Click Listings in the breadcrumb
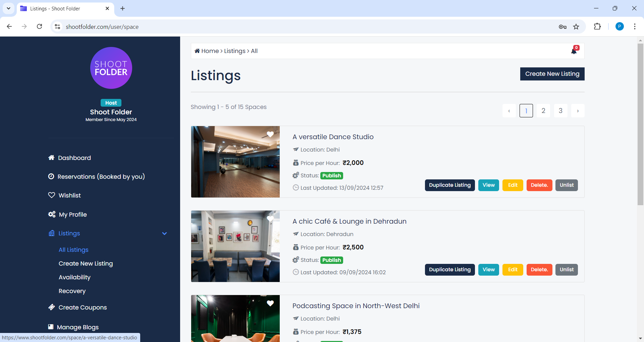 pos(235,51)
